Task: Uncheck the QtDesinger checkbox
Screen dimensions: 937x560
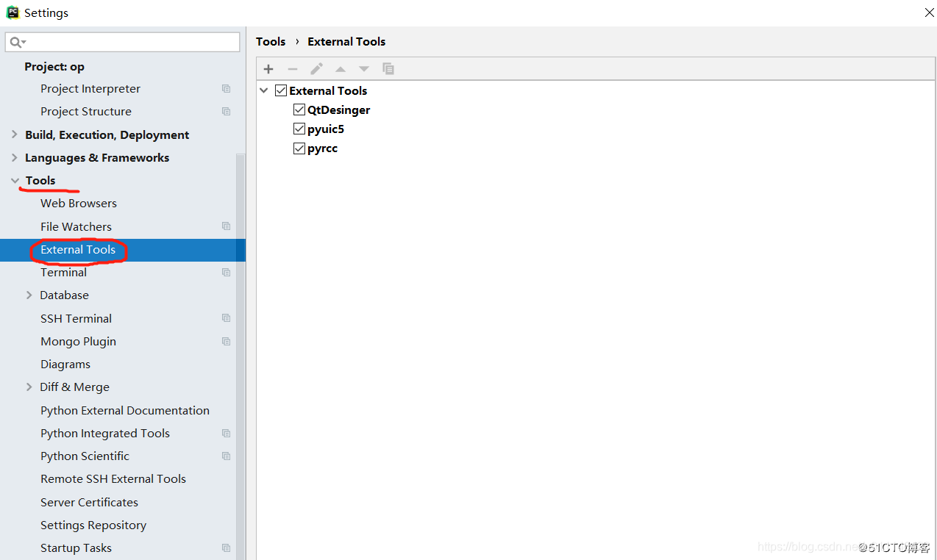Action: click(299, 109)
